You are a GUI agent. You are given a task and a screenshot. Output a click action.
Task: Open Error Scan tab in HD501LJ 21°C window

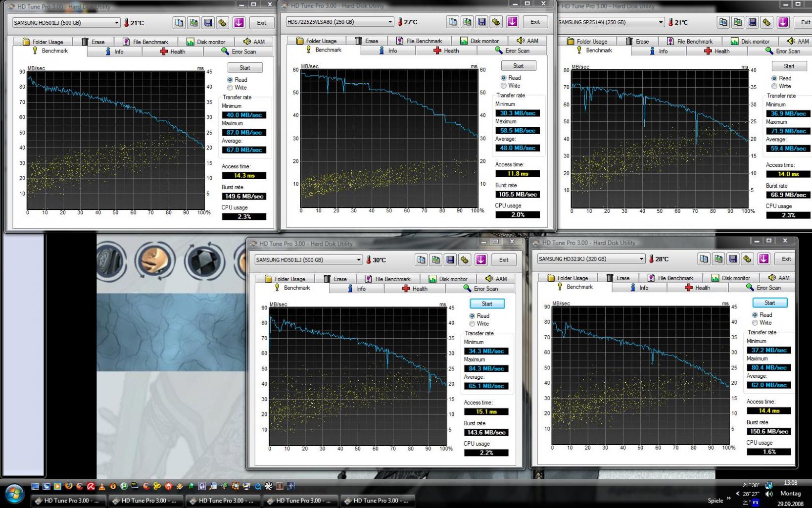(239, 51)
